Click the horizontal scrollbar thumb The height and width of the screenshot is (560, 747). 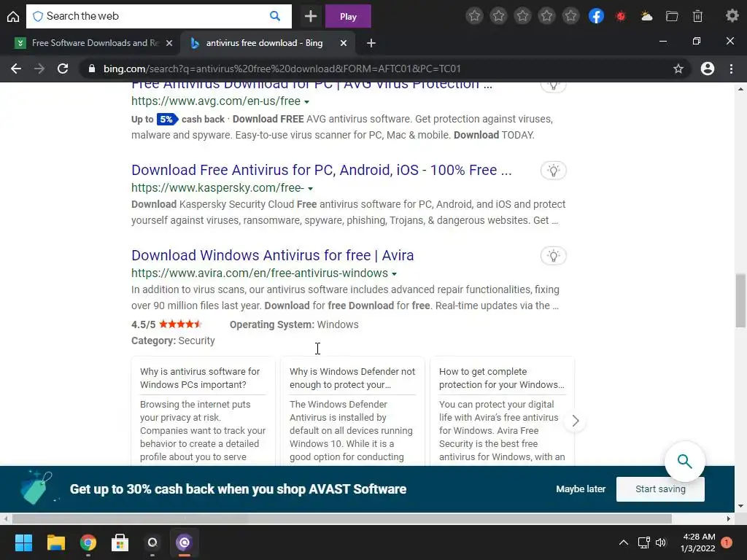[341, 518]
